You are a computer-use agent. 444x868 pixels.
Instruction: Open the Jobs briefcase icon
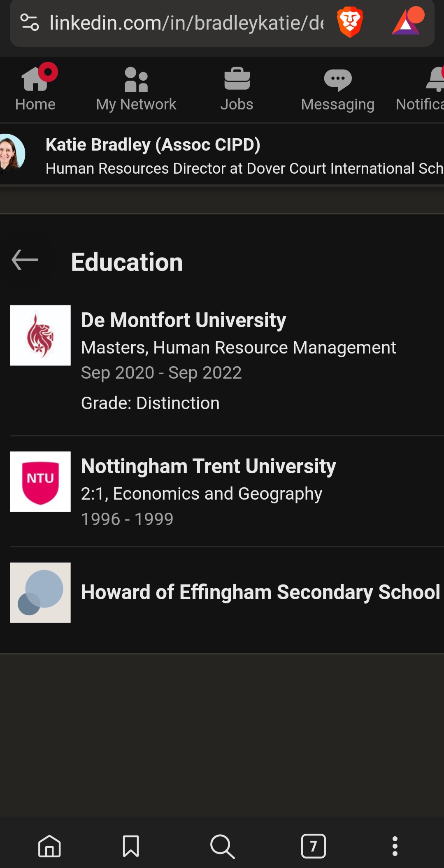[237, 89]
